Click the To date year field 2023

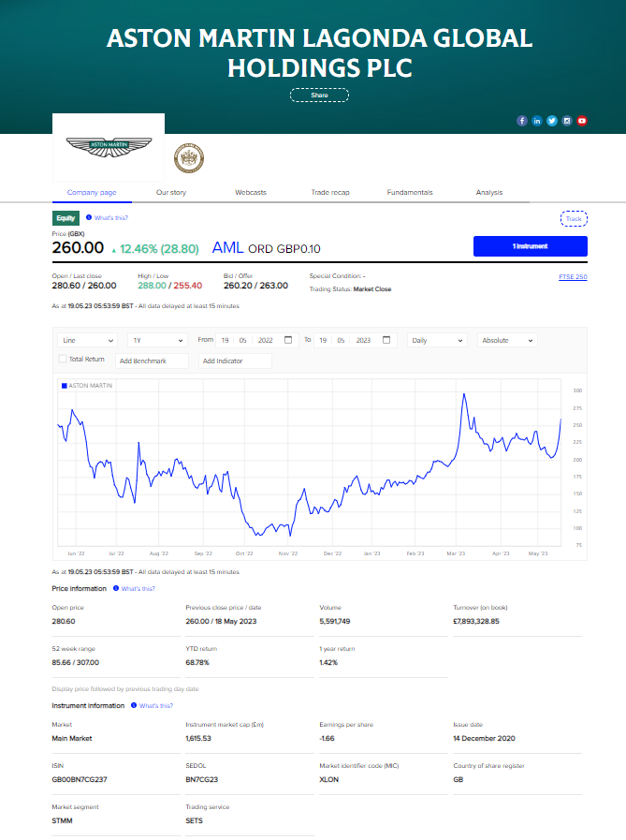(363, 340)
